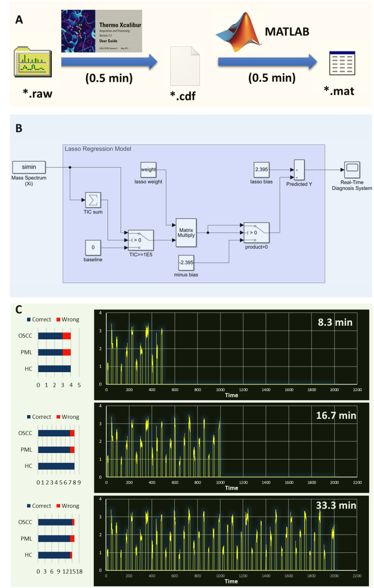374x588 pixels.
Task: Click the baseline constant 0 block
Action: (x=93, y=247)
